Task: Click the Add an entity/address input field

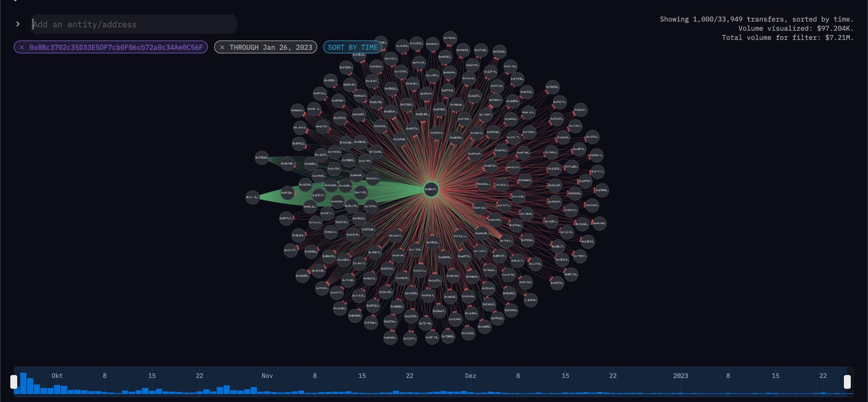Action: (133, 24)
